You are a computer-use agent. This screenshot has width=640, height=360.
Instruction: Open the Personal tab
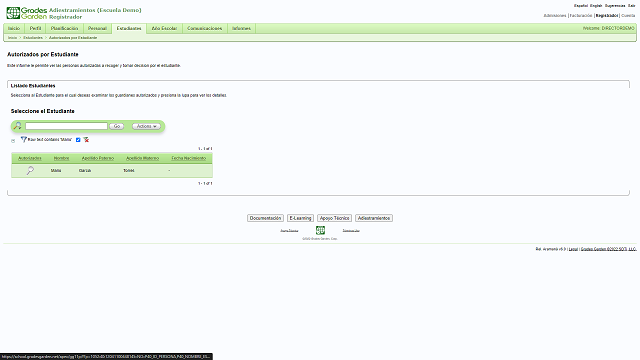tap(97, 29)
